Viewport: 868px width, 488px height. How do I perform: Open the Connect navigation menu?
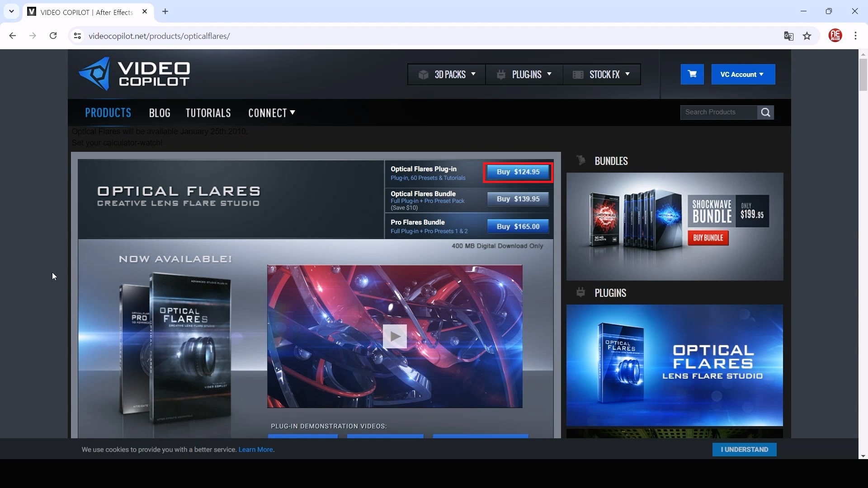tap(272, 113)
